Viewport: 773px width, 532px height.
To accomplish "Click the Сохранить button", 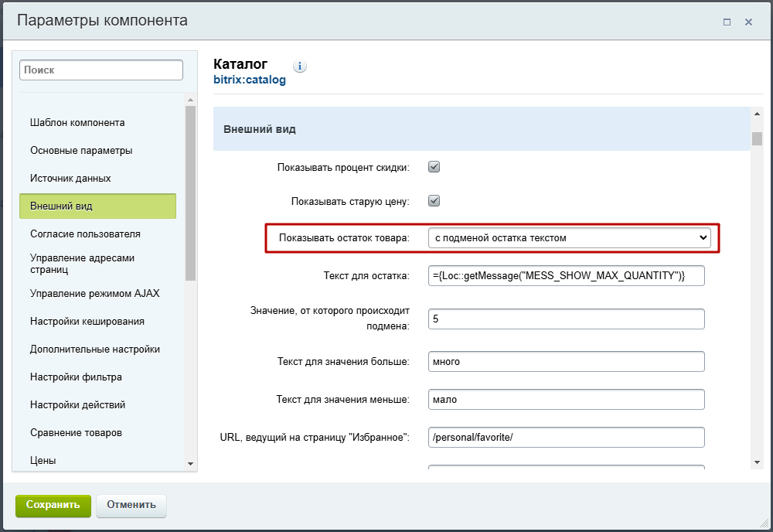I will [53, 506].
